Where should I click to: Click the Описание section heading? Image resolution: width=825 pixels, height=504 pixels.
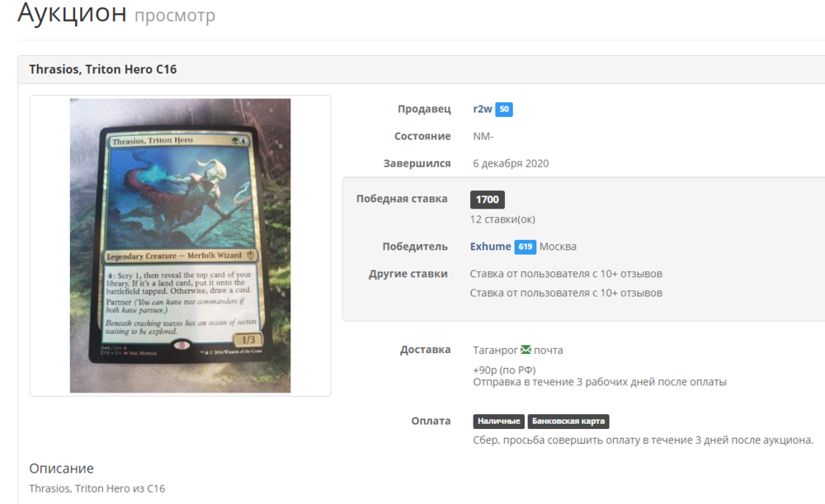click(x=61, y=469)
